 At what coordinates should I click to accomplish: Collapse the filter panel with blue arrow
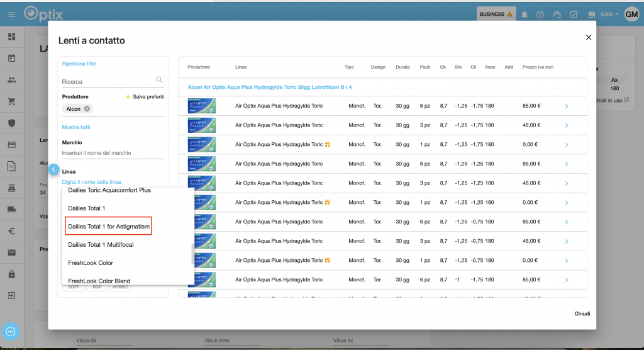[x=54, y=169]
